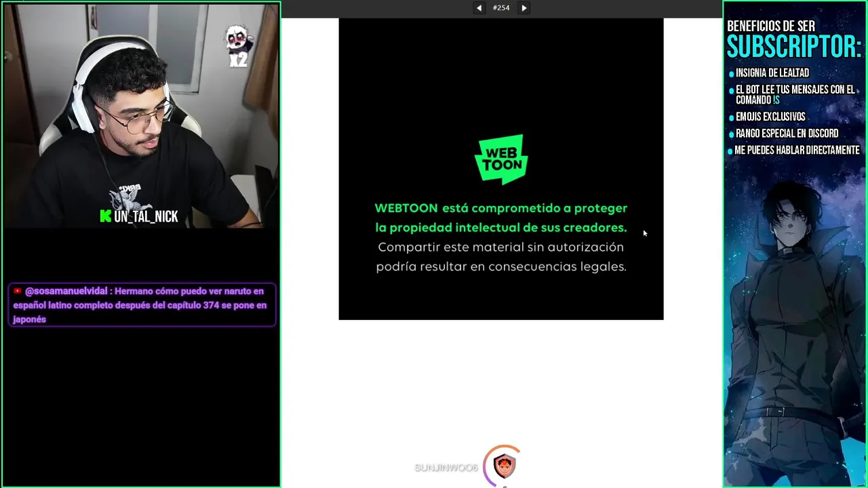
Task: Click 'Compartir este material sin autorización' line
Action: click(501, 247)
